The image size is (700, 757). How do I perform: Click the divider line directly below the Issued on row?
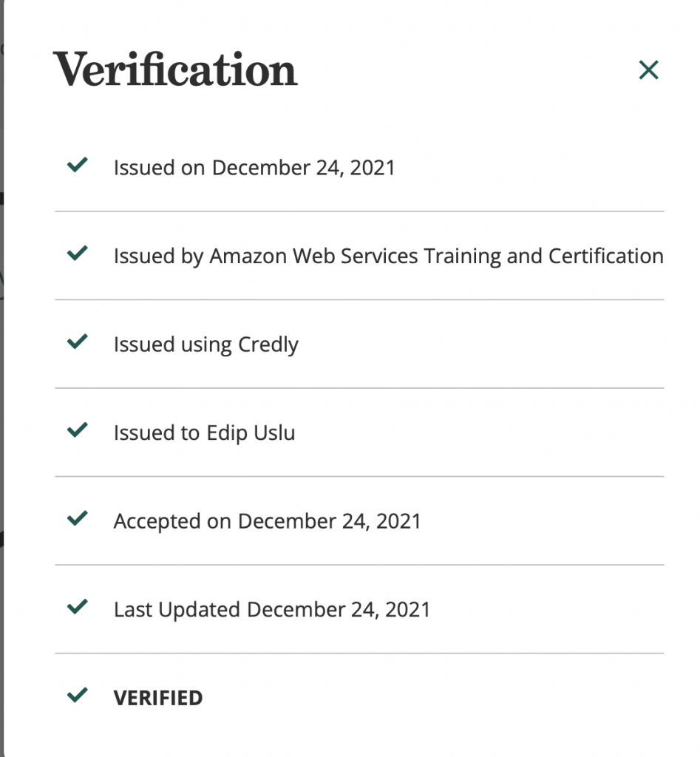[359, 211]
